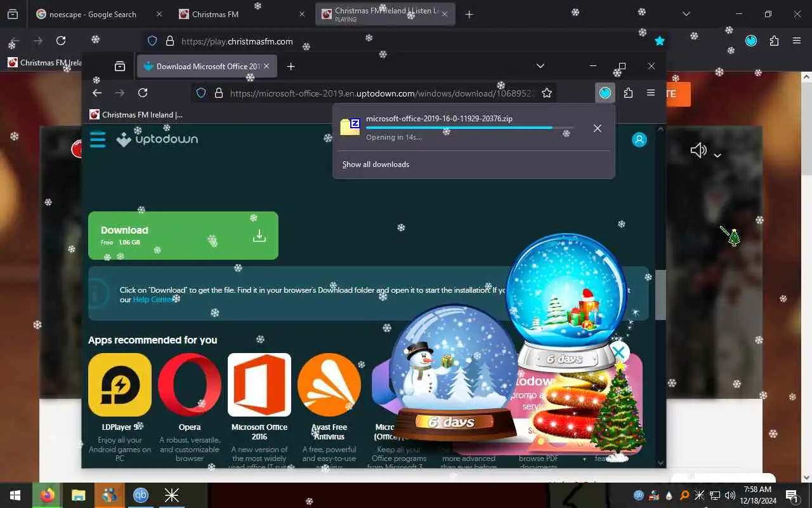Open Firefox View in front window
812x508 pixels.
pos(119,66)
